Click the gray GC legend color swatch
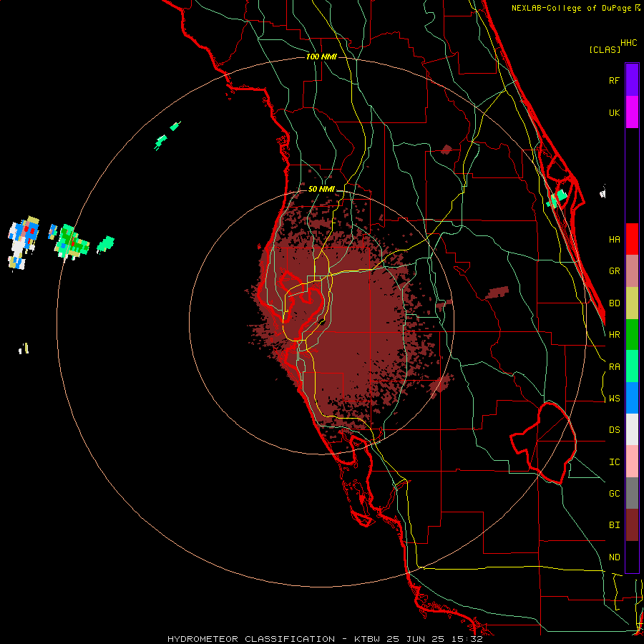644x644 pixels. (632, 493)
